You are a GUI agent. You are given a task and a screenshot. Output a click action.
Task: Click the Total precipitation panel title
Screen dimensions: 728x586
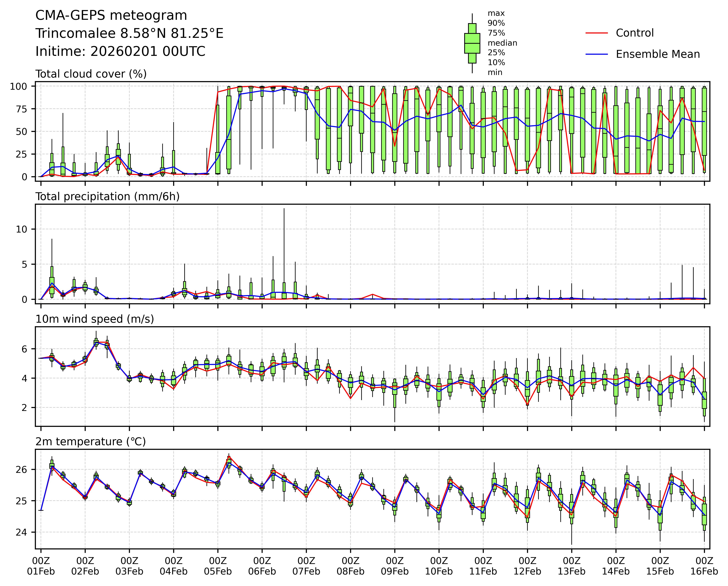tap(107, 196)
